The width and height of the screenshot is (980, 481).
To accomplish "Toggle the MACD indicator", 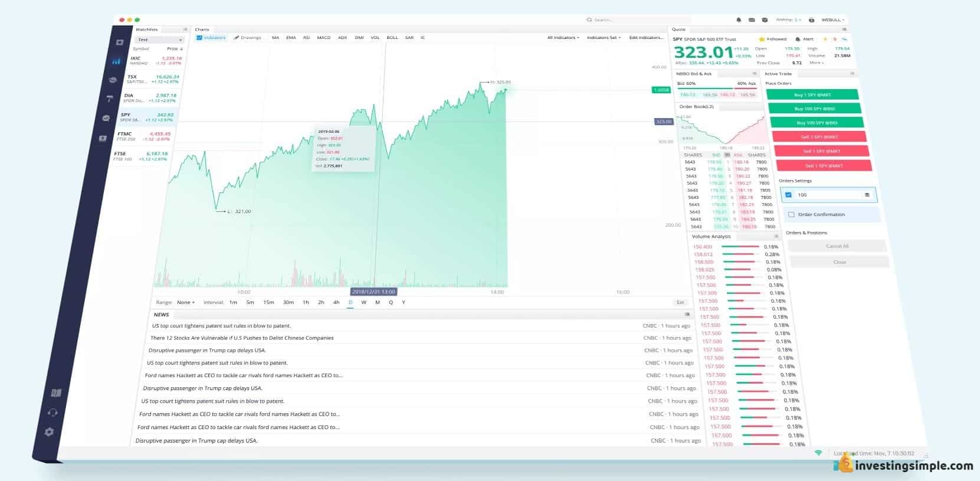I will pos(323,38).
